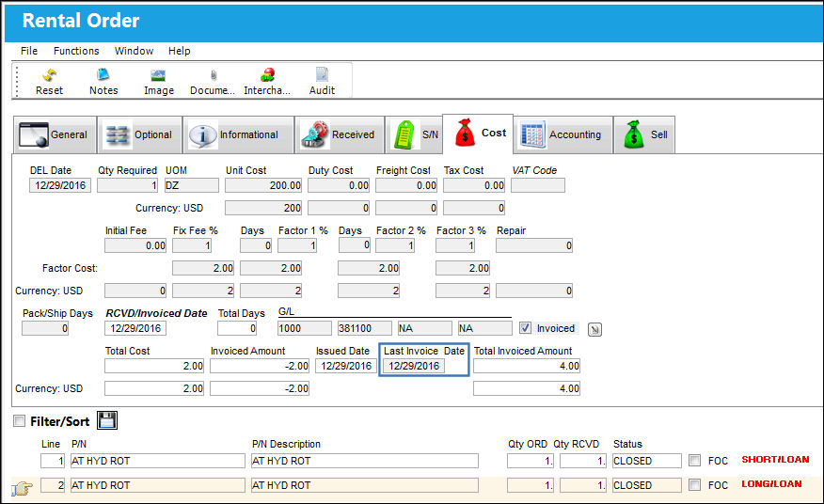Open the Received tab
The height and width of the screenshot is (504, 824).
pos(339,135)
